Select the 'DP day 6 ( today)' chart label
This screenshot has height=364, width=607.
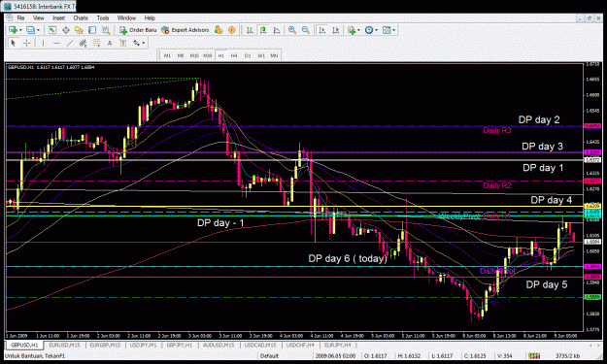pyautogui.click(x=348, y=258)
